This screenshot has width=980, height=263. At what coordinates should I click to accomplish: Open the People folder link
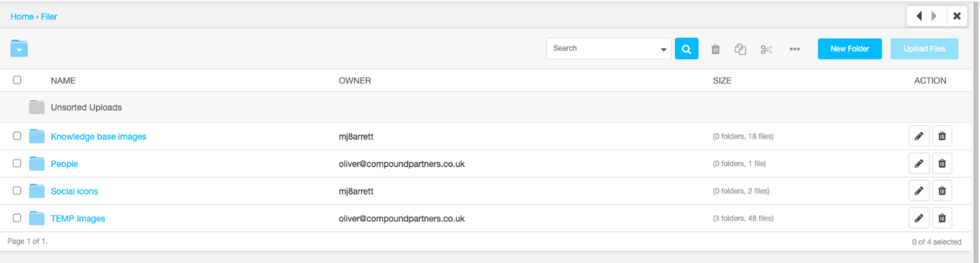64,164
